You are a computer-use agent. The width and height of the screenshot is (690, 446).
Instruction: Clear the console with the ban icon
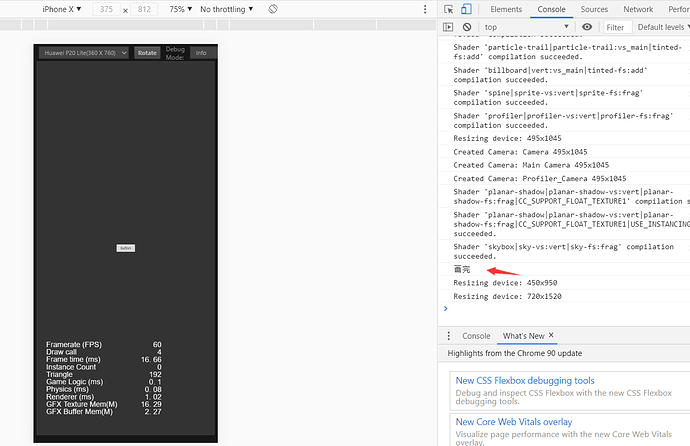[x=467, y=27]
